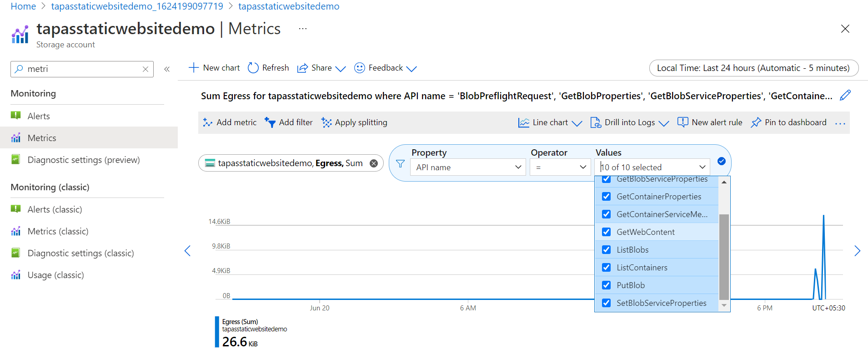Click the Egress, Sum metric pill
The height and width of the screenshot is (350, 868).
[x=291, y=163]
